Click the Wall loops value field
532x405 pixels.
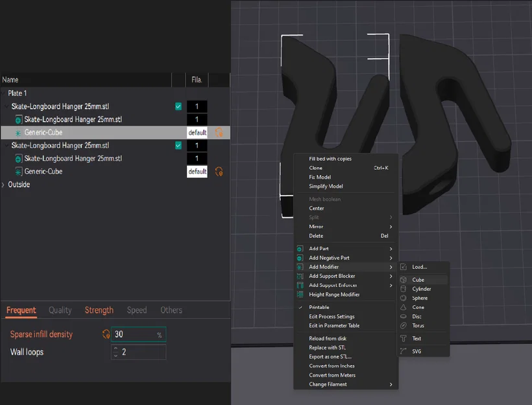(138, 352)
